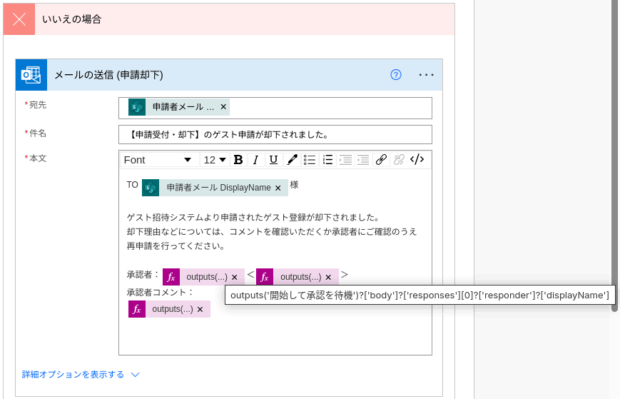Insert a bulleted list
The image size is (620, 399).
coord(310,160)
